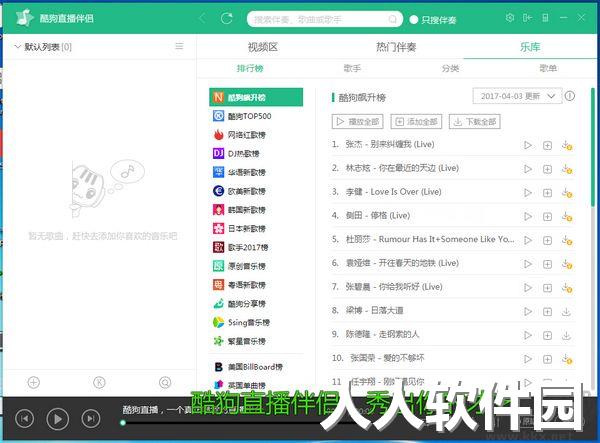The image size is (600, 443).
Task: Play song 7 你给我听好
Action: [528, 288]
